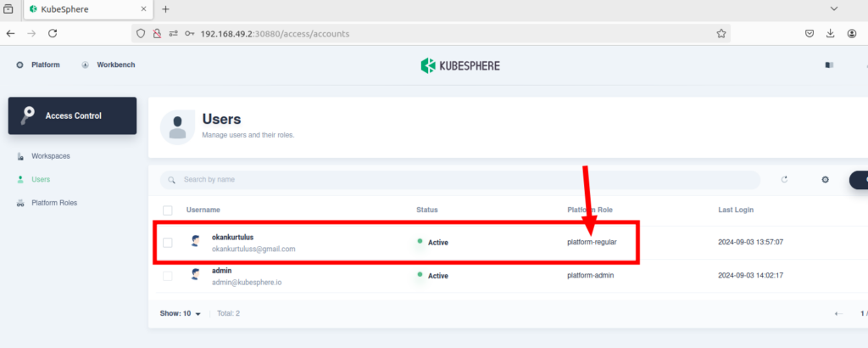Screen dimensions: 868x348
Task: Reload the page in browser
Action: coord(53,34)
